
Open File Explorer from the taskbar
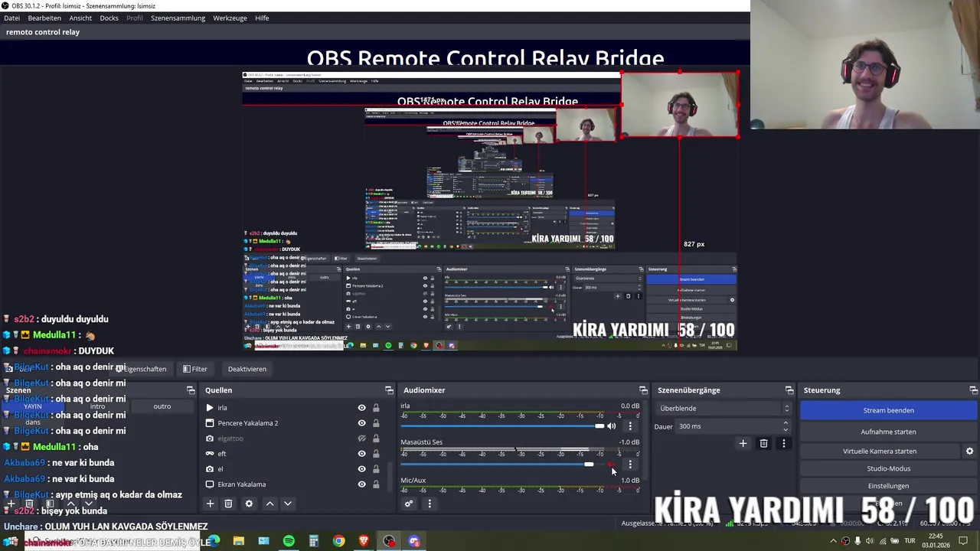[x=238, y=541]
